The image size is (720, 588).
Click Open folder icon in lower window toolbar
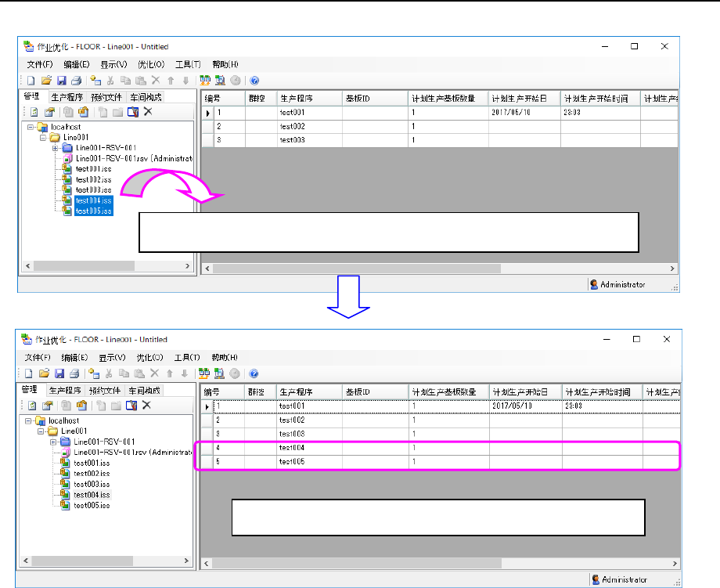[x=44, y=373]
